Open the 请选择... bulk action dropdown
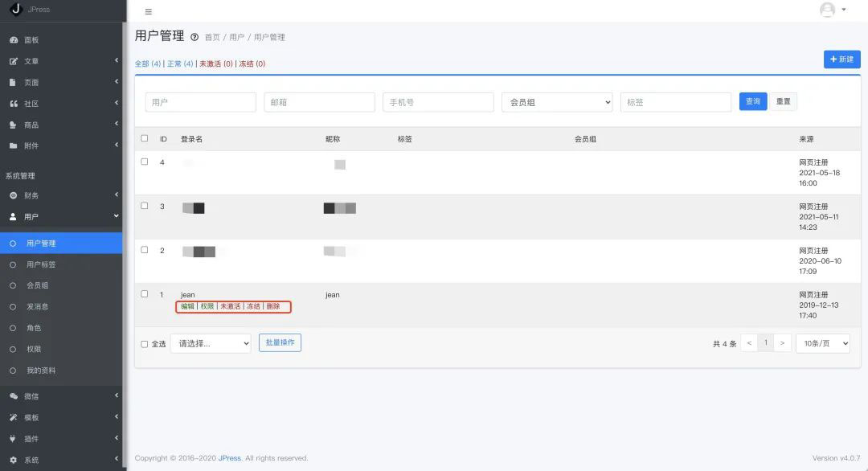The image size is (868, 471). tap(211, 343)
